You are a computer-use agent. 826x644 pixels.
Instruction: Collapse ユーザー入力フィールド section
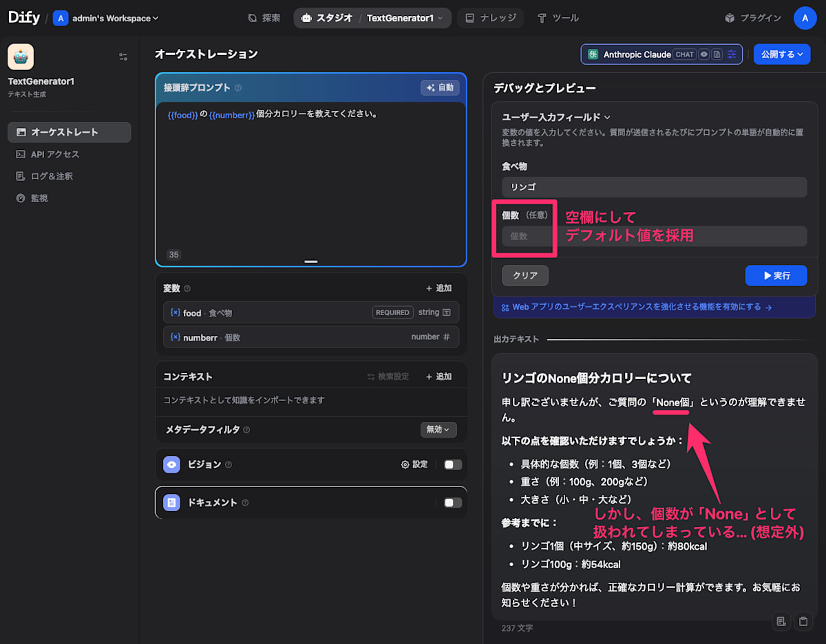[556, 118]
